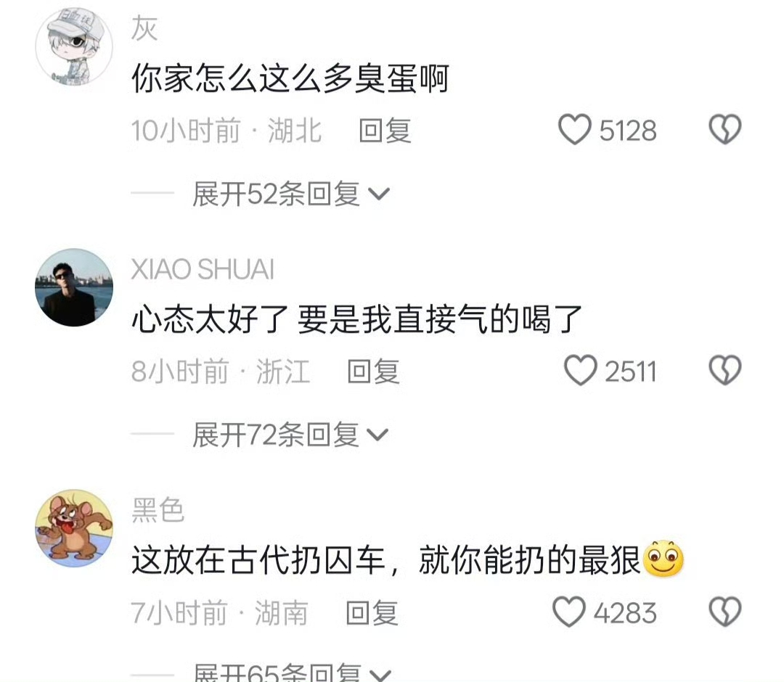Open XIAO SHUAI's avatar photo
This screenshot has width=784, height=682.
coord(74,287)
